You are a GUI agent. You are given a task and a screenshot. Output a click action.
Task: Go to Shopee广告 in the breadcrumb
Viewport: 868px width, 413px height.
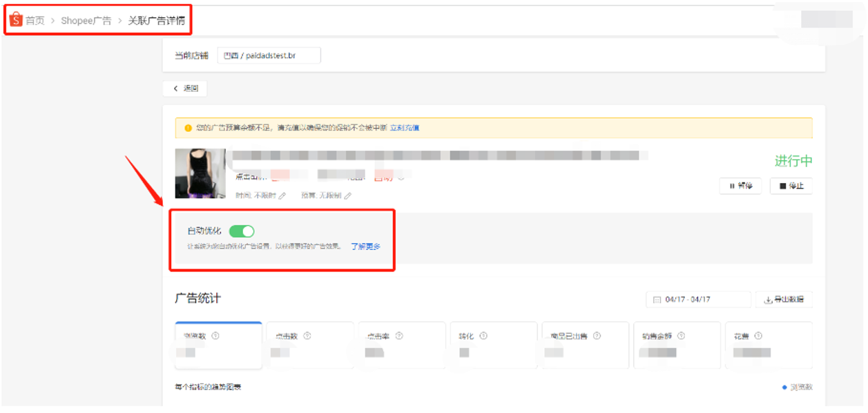(86, 21)
